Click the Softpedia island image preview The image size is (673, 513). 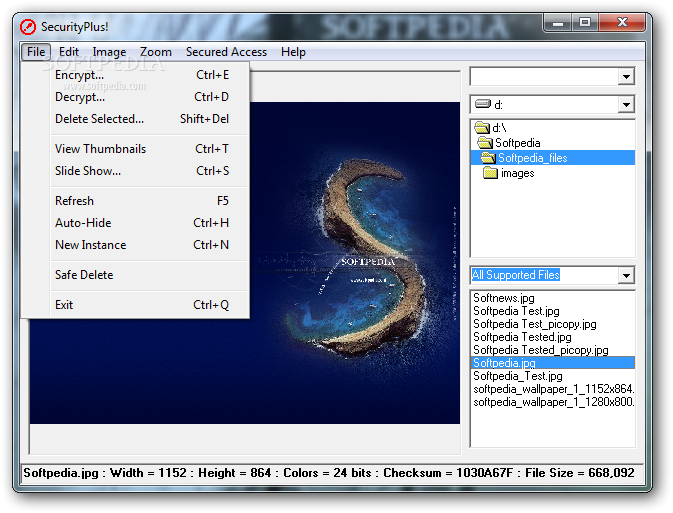(355, 263)
